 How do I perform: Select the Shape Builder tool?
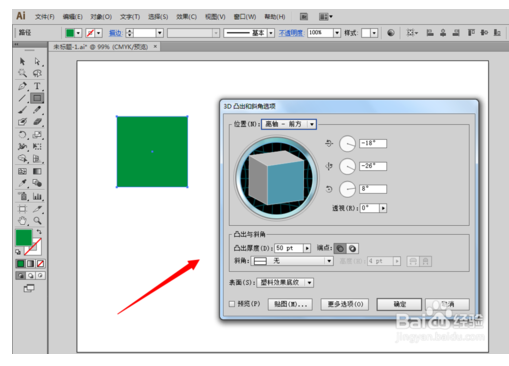pos(22,159)
